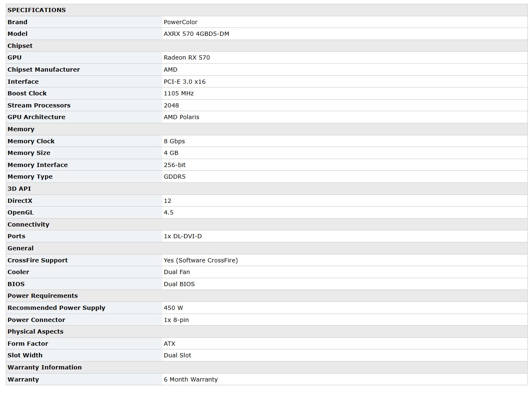Click the DirectX label
The height and width of the screenshot is (394, 532).
(x=20, y=201)
